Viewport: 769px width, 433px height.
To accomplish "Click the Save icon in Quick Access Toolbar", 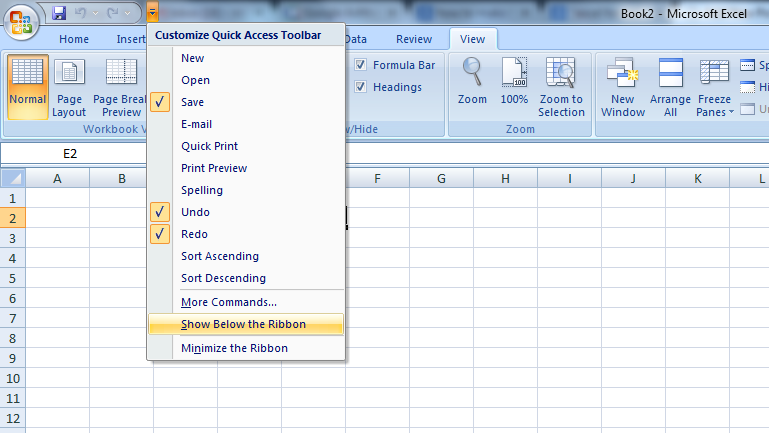I will pos(59,13).
